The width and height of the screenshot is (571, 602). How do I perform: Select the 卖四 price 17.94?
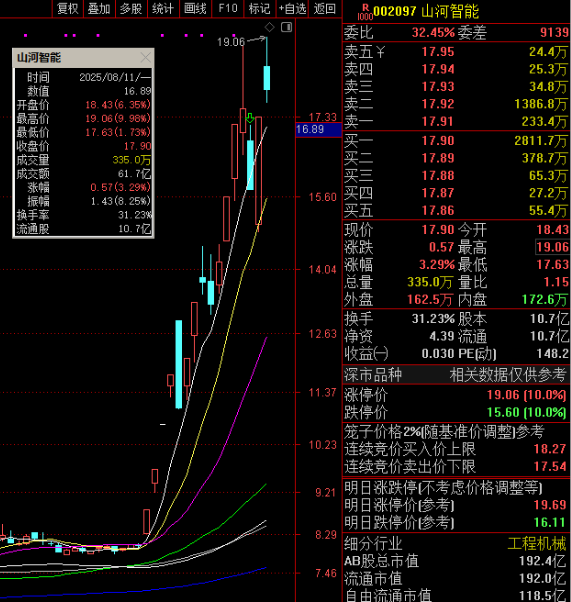pyautogui.click(x=438, y=69)
